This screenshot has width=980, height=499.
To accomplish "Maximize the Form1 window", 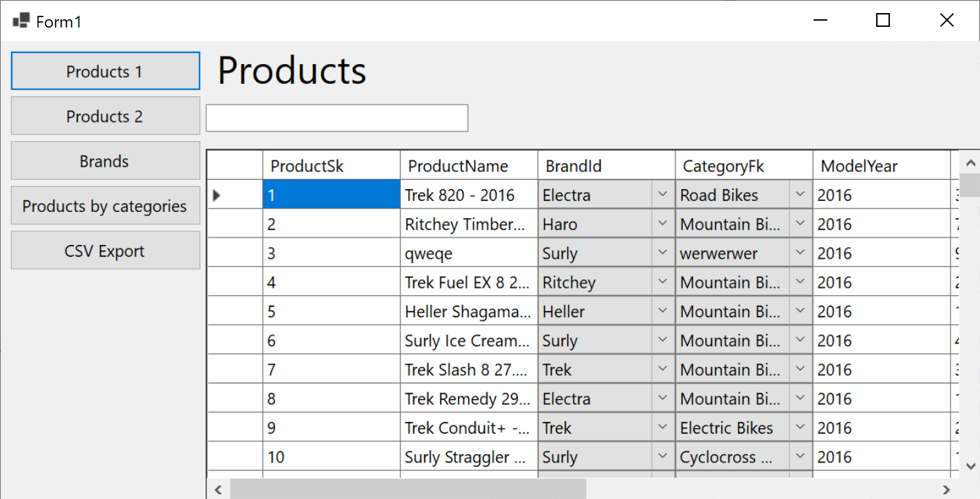I will click(x=883, y=21).
